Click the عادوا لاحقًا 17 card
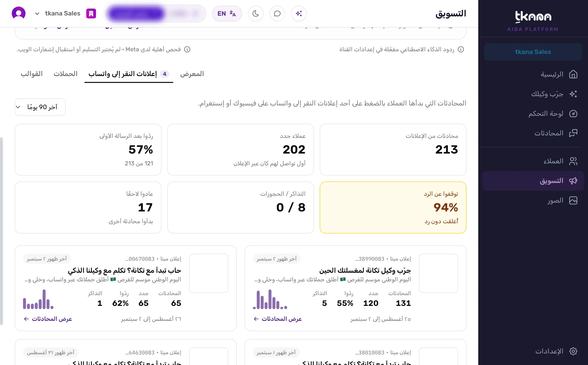 88,208
